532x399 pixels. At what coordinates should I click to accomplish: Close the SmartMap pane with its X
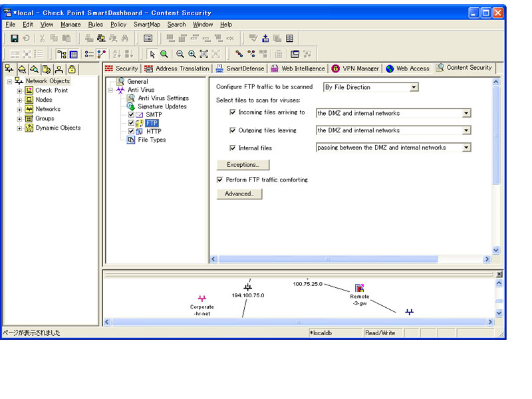499,274
